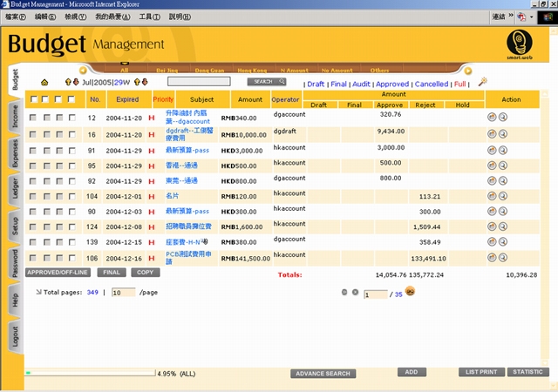Click the down arrow after 29W
The width and height of the screenshot is (558, 392).
(145, 82)
